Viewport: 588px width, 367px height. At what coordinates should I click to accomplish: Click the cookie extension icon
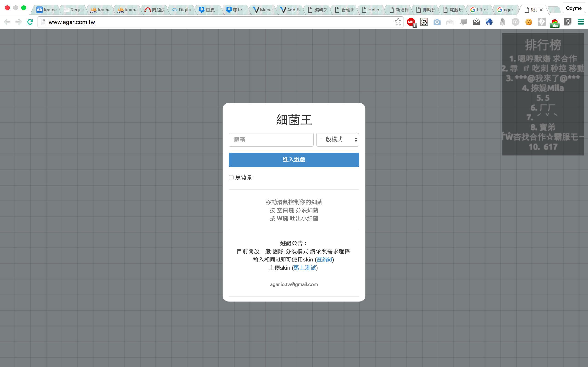(528, 22)
